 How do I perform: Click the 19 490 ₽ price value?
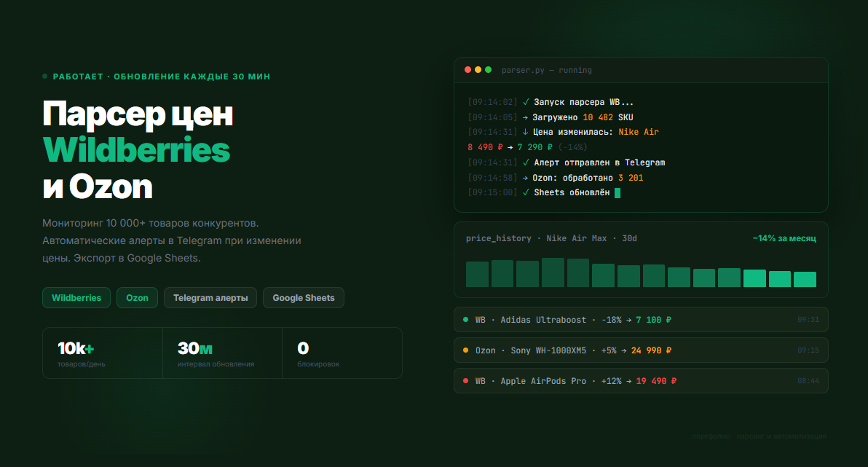tap(656, 380)
